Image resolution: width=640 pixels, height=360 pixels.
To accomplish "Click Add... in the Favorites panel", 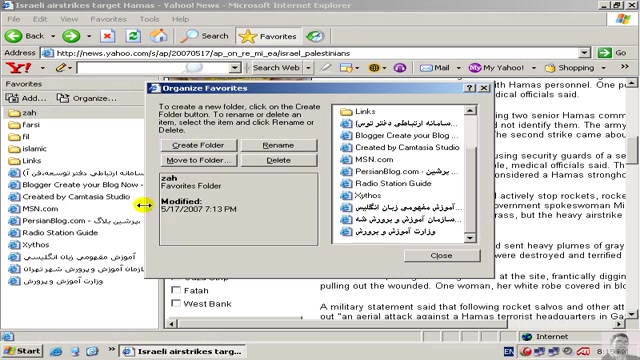I will click(x=26, y=98).
